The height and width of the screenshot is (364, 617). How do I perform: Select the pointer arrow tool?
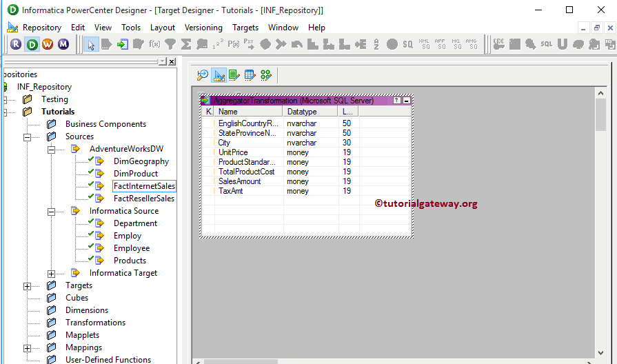(x=90, y=44)
